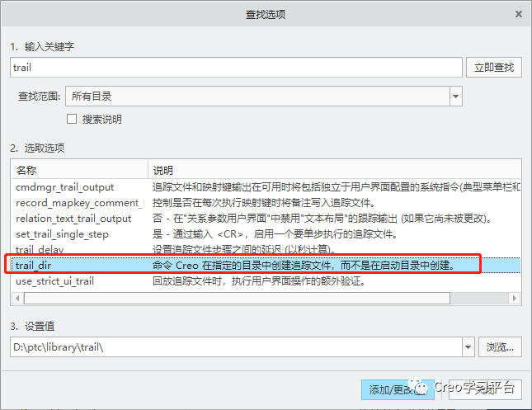Screen dimensions: 532x410
Task: Click the description text for use_strict_ui_trail
Action: pyautogui.click(x=258, y=281)
